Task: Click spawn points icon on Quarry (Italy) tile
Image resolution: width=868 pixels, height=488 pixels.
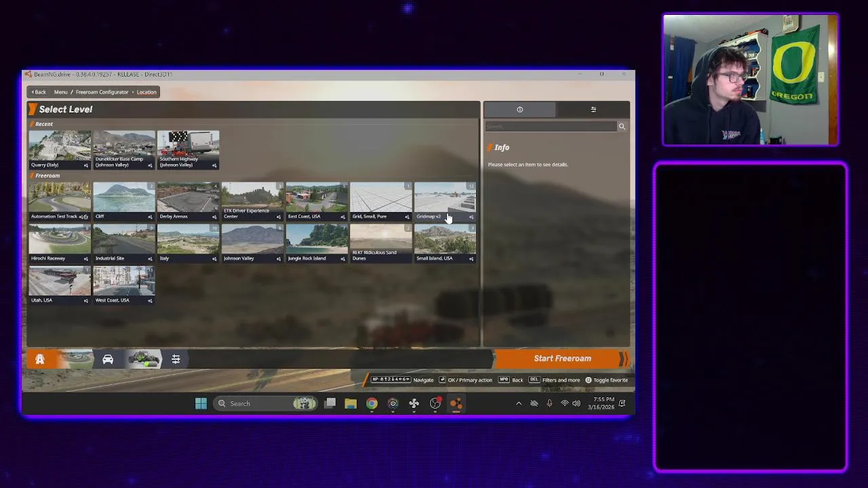Action: (x=85, y=165)
